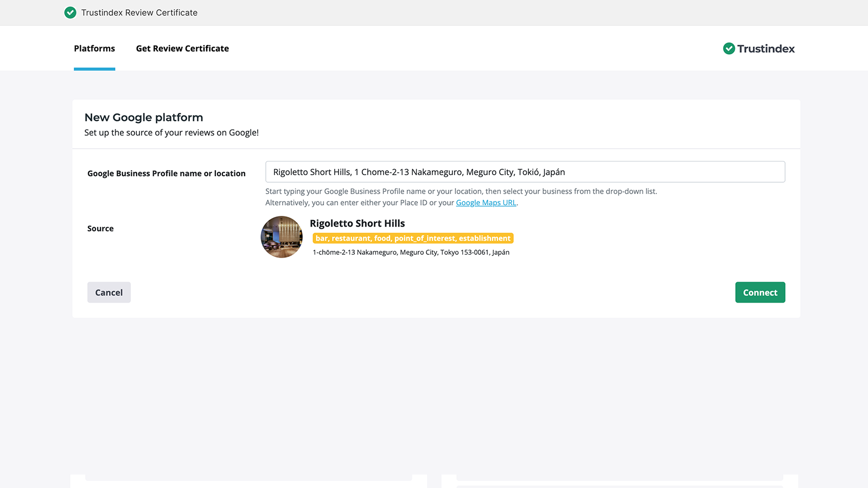Click the Google Business Profile name or location label

click(x=167, y=174)
